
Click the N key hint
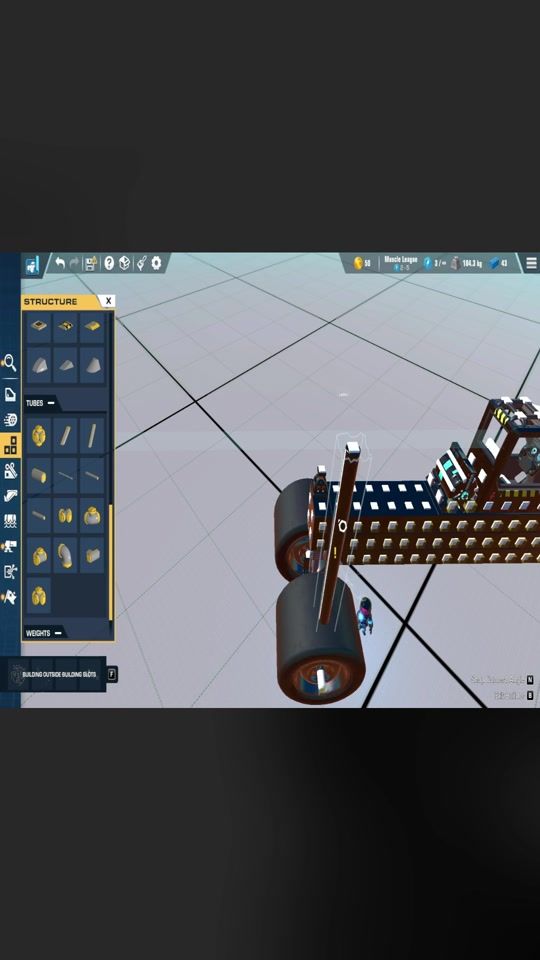pos(530,680)
